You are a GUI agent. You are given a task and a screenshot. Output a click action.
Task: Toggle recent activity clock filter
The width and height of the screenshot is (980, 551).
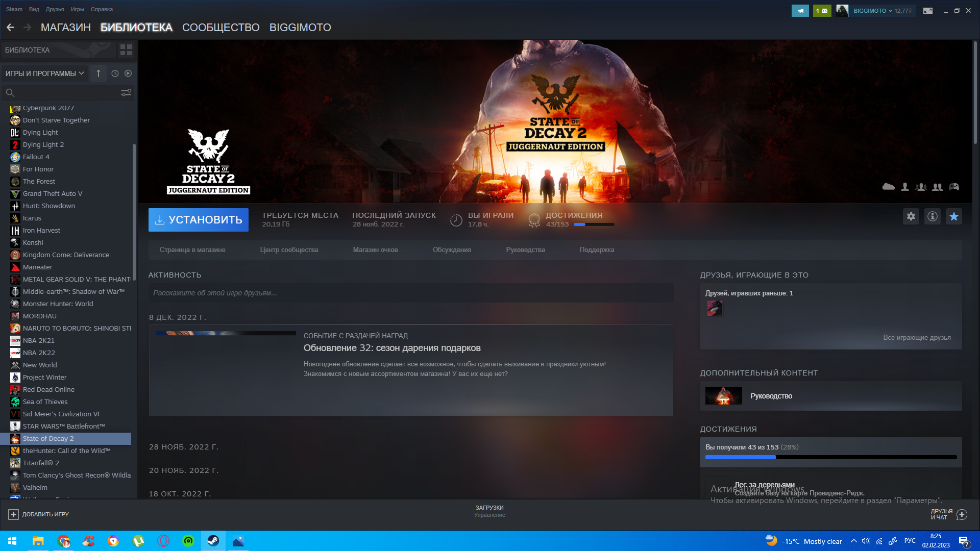click(x=115, y=73)
